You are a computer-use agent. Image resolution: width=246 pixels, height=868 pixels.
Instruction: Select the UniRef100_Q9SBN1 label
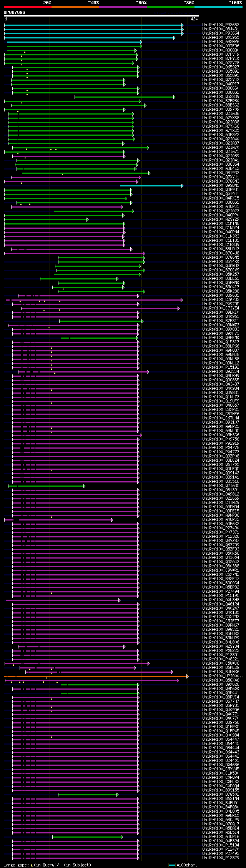[221, 186]
